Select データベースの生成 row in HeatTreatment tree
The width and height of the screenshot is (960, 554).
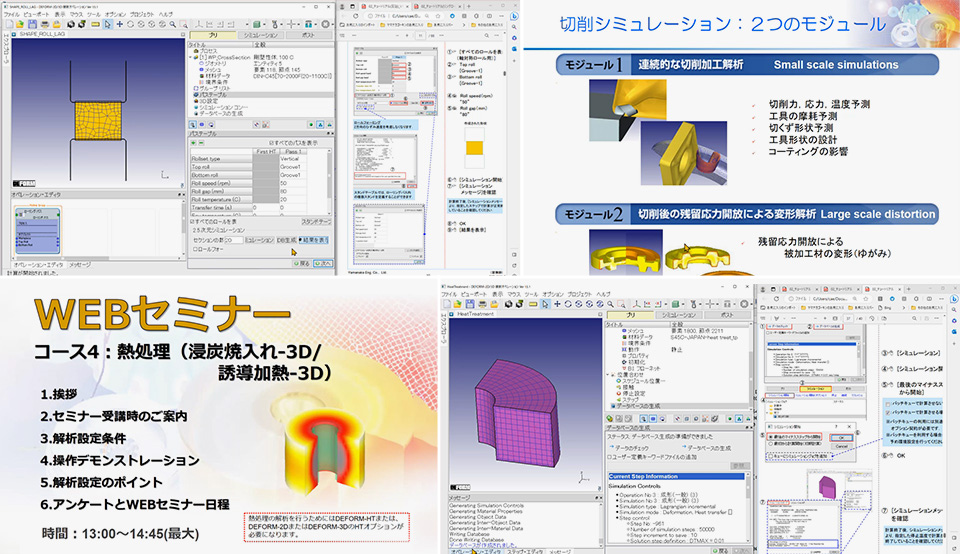coord(680,406)
